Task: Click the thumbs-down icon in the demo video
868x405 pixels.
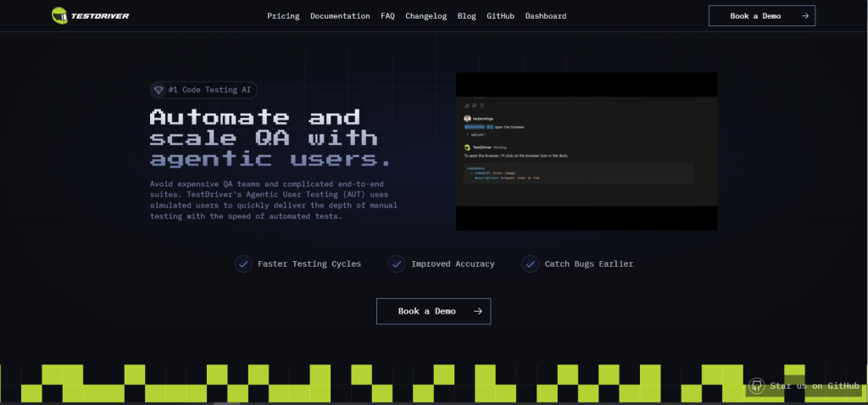Action: 475,105
